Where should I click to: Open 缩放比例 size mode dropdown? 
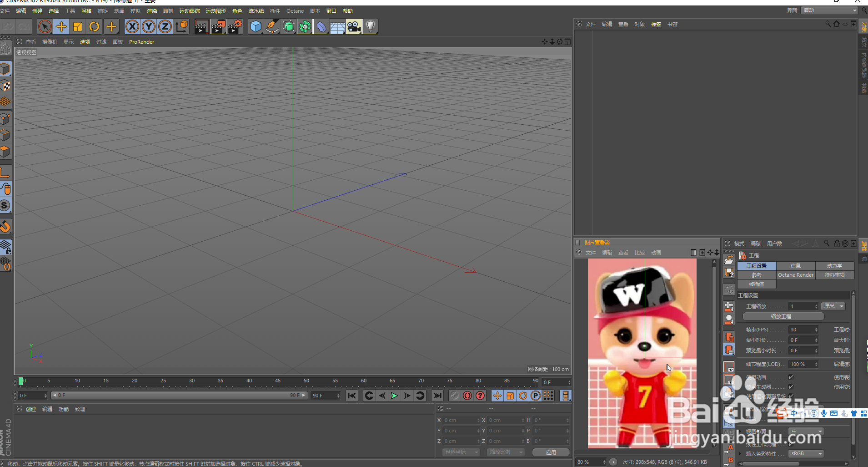coord(506,452)
